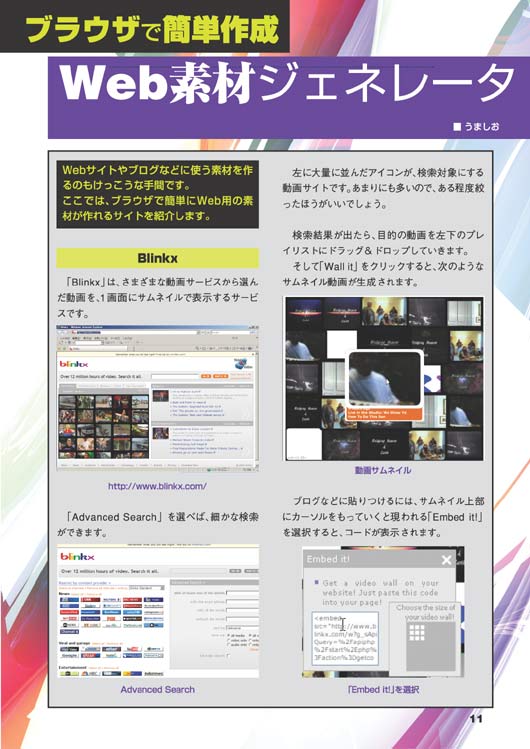Image resolution: width=530 pixels, height=749 pixels.
Task: Click the 'Embed it!' dialog title
Action: pos(328,559)
